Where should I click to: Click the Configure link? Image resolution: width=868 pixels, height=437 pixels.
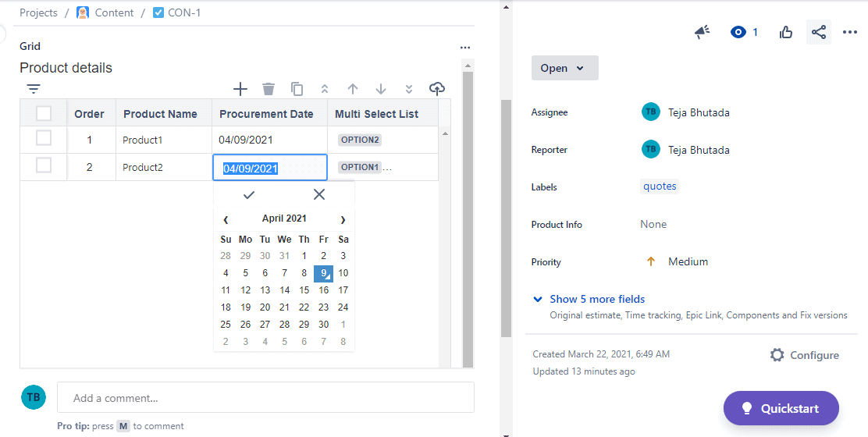coord(814,355)
